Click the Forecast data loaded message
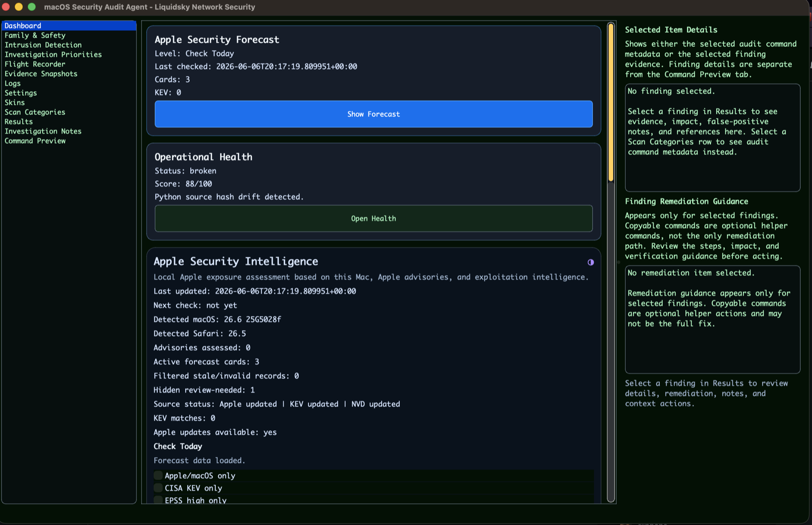 click(x=199, y=461)
